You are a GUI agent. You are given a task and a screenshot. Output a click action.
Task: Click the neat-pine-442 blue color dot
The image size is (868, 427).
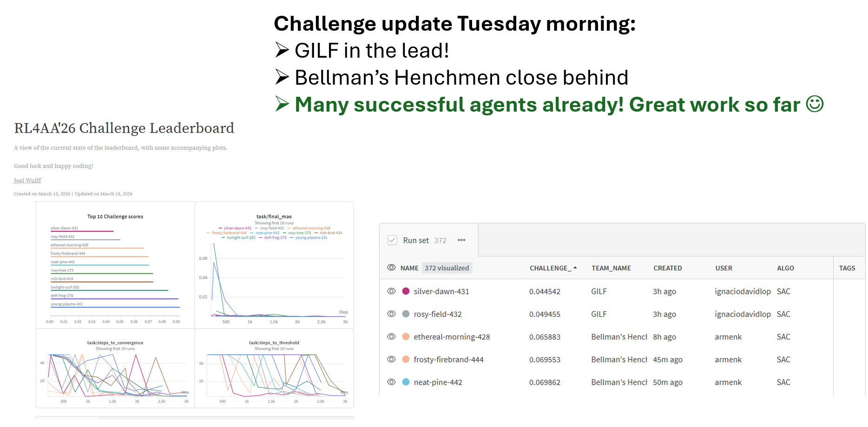(x=406, y=382)
